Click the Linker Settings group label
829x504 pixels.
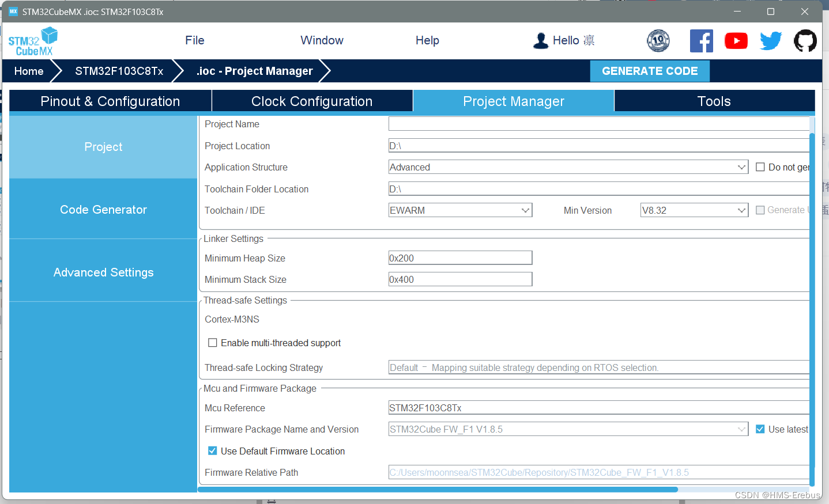click(x=233, y=238)
